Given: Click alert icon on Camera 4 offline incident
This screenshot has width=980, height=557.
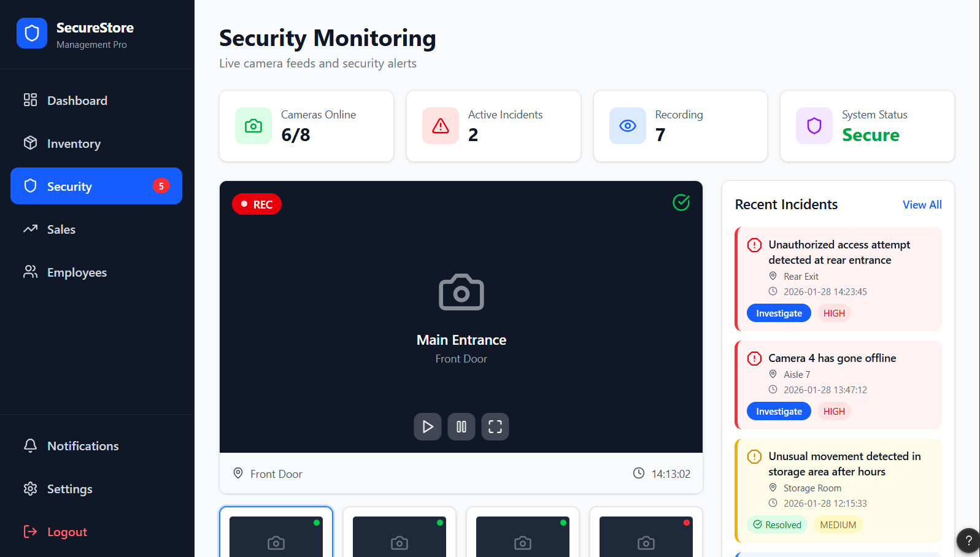Looking at the screenshot, I should pos(754,358).
